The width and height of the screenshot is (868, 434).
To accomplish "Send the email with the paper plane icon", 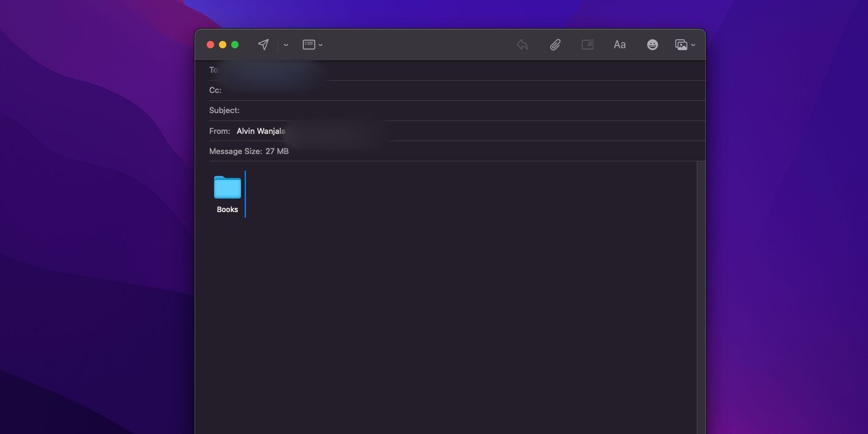I will [x=263, y=44].
